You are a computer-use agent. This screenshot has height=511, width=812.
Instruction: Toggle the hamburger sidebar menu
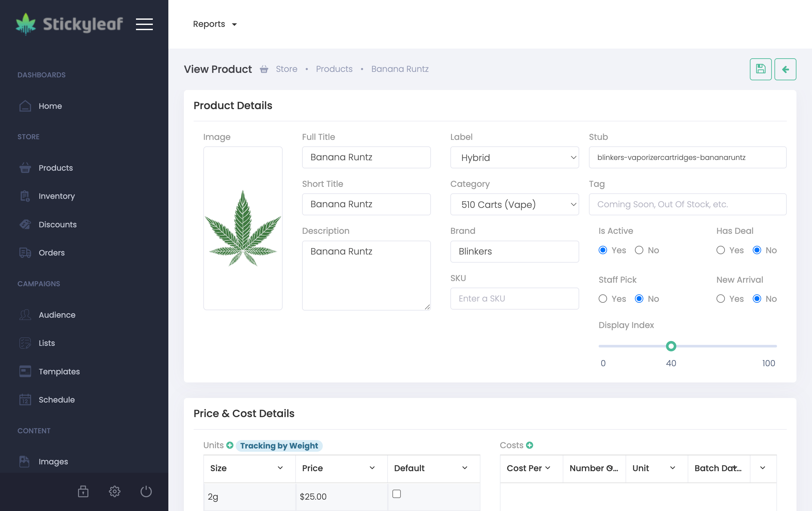tap(144, 24)
